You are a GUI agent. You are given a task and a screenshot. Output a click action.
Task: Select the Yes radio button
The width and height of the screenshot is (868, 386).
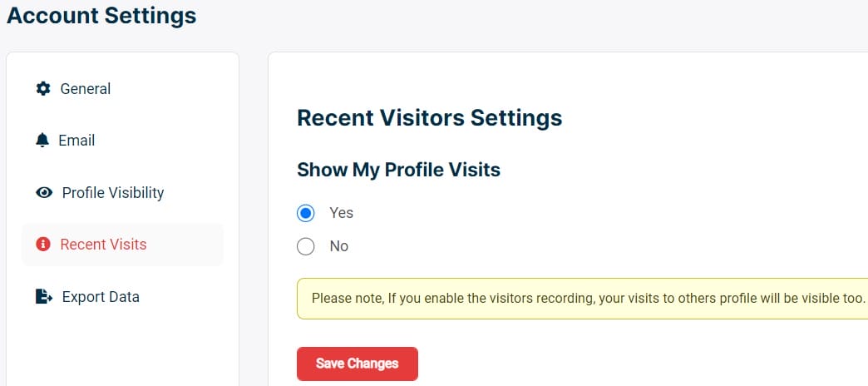point(306,213)
